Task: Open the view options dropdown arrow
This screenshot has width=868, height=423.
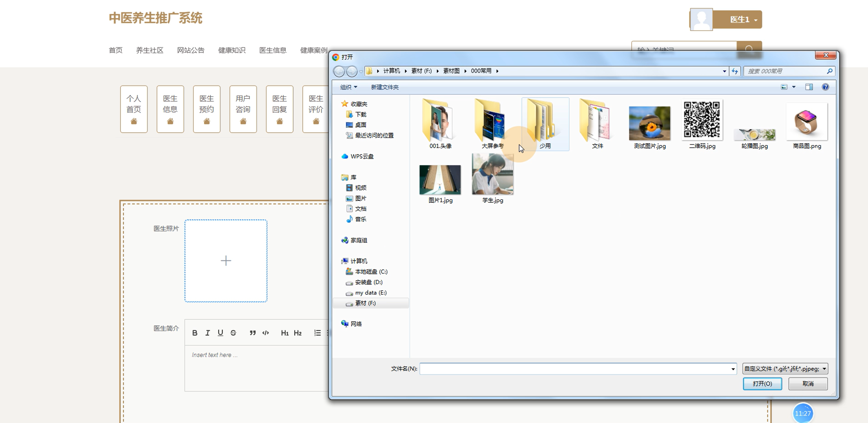Action: point(794,87)
